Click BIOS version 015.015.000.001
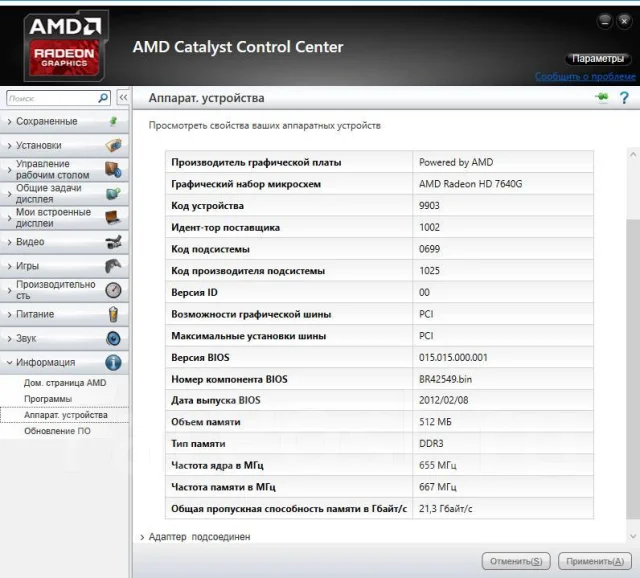 coord(453,358)
